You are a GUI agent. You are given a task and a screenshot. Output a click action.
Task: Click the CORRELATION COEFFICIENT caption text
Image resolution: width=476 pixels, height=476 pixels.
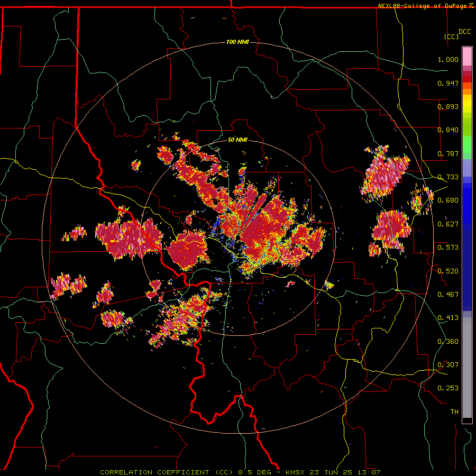tap(154, 472)
